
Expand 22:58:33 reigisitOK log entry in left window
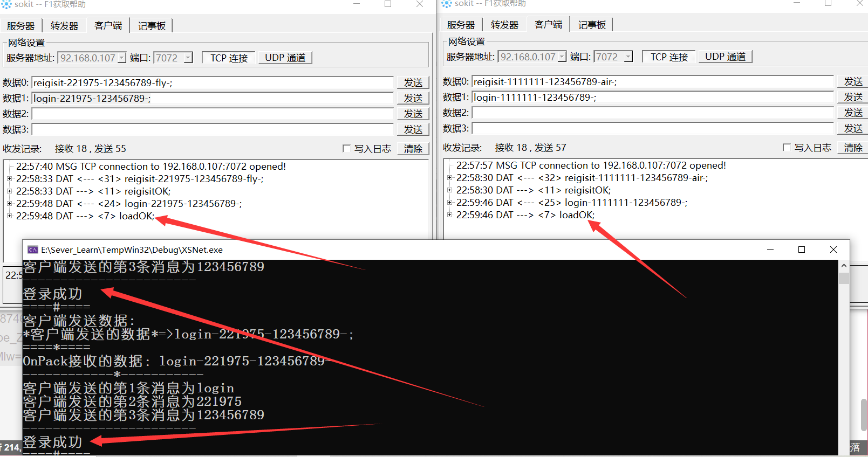click(x=9, y=191)
